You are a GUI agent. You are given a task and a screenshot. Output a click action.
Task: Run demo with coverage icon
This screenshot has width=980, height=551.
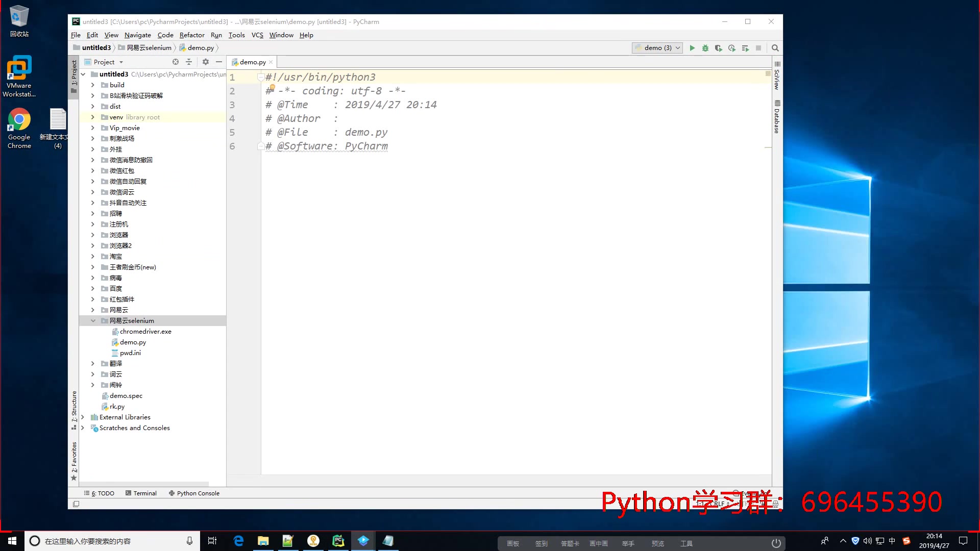pyautogui.click(x=718, y=48)
